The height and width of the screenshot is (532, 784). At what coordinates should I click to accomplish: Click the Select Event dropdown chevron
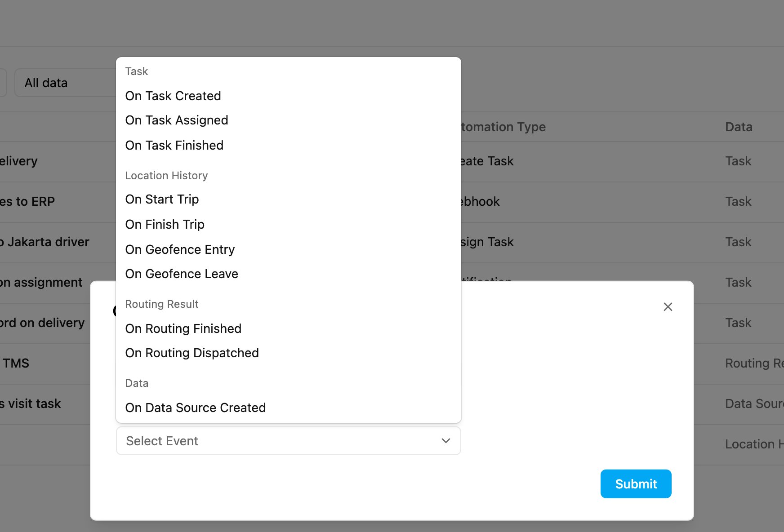click(x=445, y=441)
